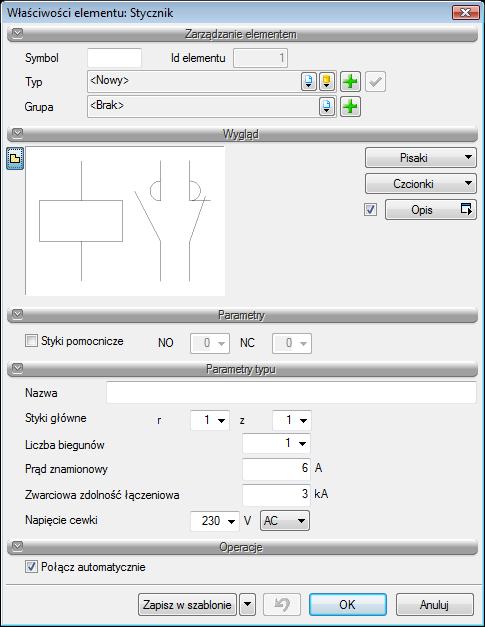This screenshot has width=485, height=627.
Task: Open the Pisaki dropdown button
Action: (x=421, y=158)
